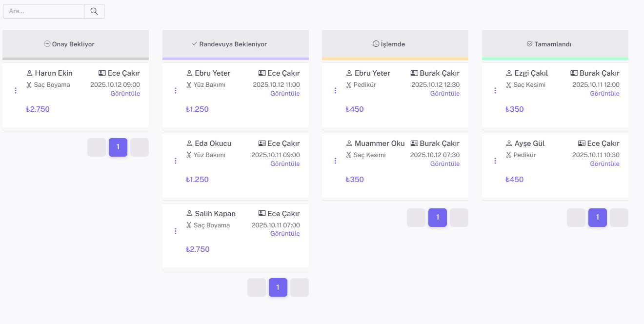Click scissors icon beside Pedikür on Ebru Yeter card
The height and width of the screenshot is (324, 644).
(x=349, y=85)
